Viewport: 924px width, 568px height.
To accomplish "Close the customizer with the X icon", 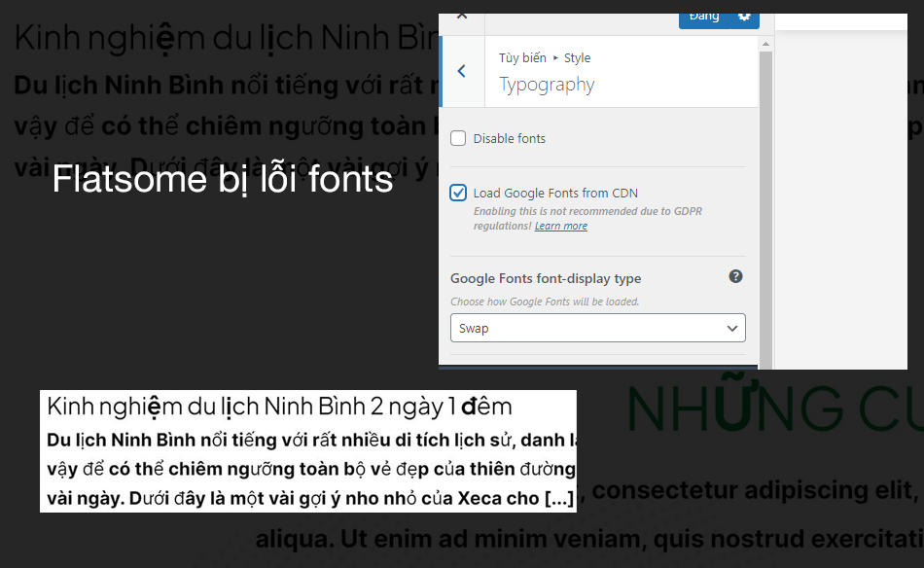I will [462, 17].
